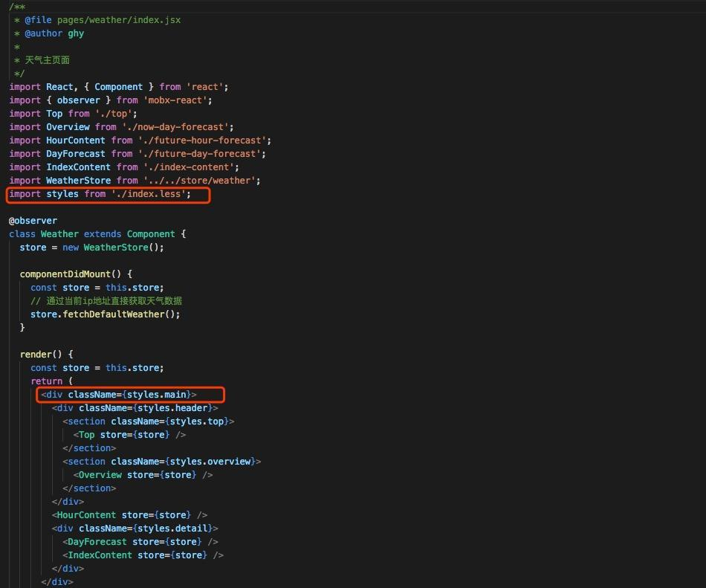Click the 'componentDidMount() {' line
The height and width of the screenshot is (588, 706).
tap(76, 274)
